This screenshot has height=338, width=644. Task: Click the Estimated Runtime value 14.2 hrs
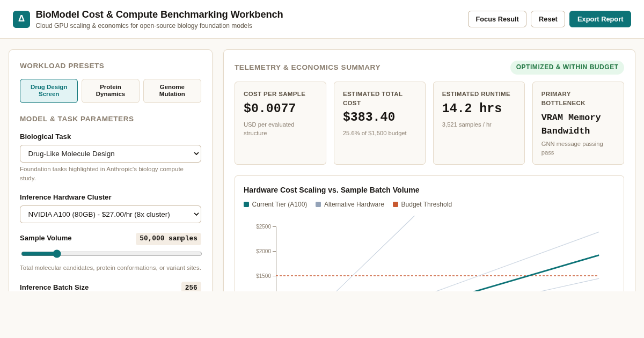[x=472, y=108]
